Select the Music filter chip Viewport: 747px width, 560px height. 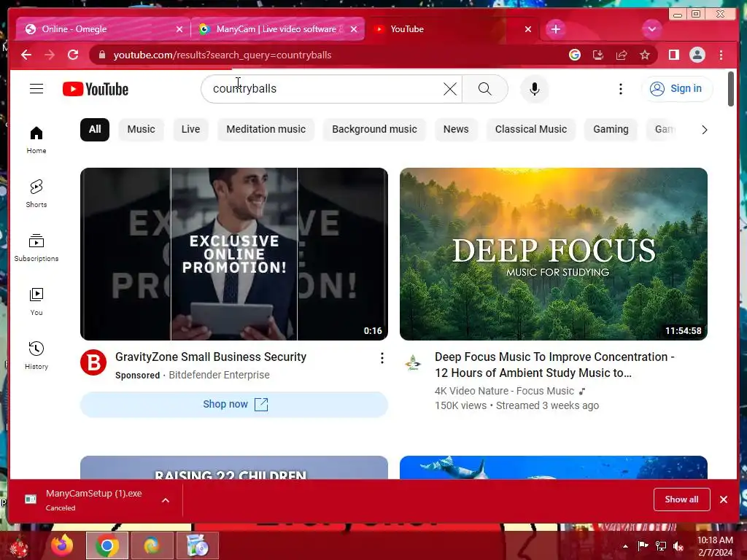click(141, 130)
